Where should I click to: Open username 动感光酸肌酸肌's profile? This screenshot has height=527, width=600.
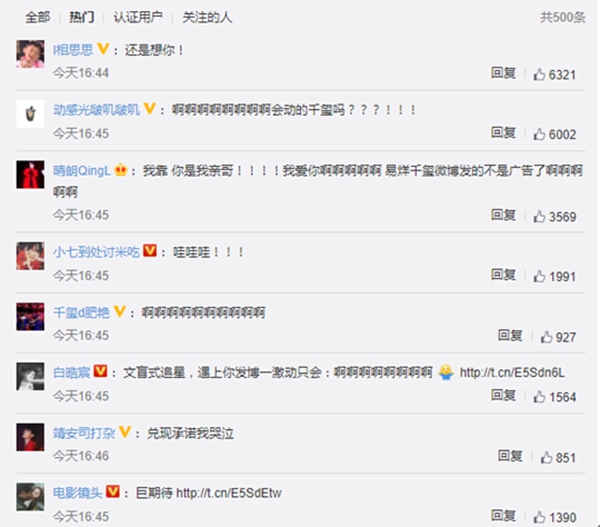pyautogui.click(x=96, y=110)
